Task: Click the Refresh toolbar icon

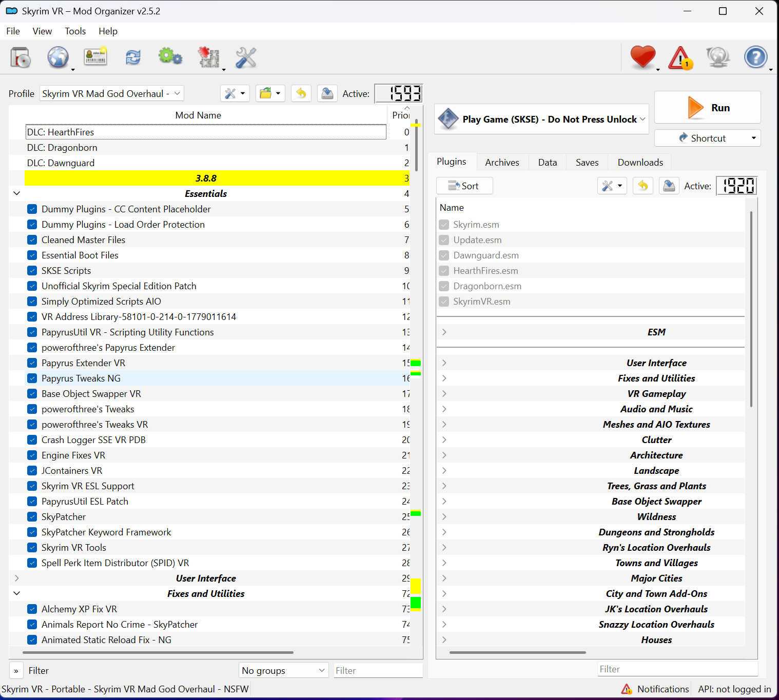Action: tap(133, 57)
